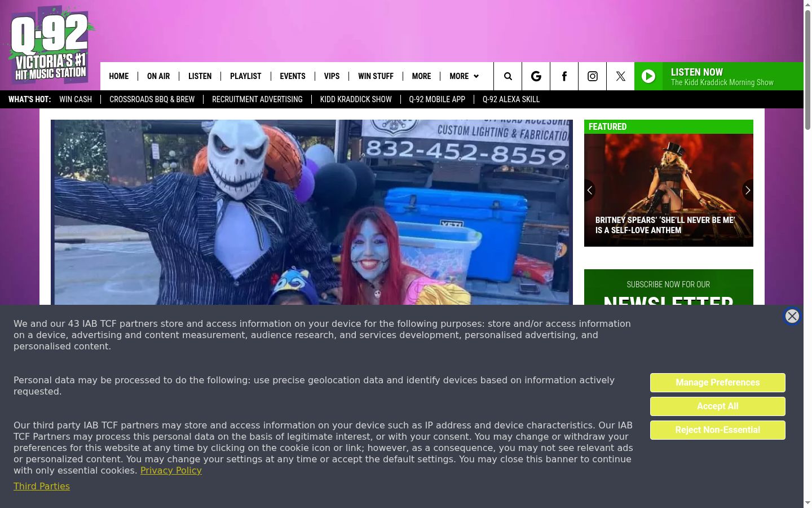Open the EVENTS menu item
Viewport: 812px width, 508px height.
point(293,76)
